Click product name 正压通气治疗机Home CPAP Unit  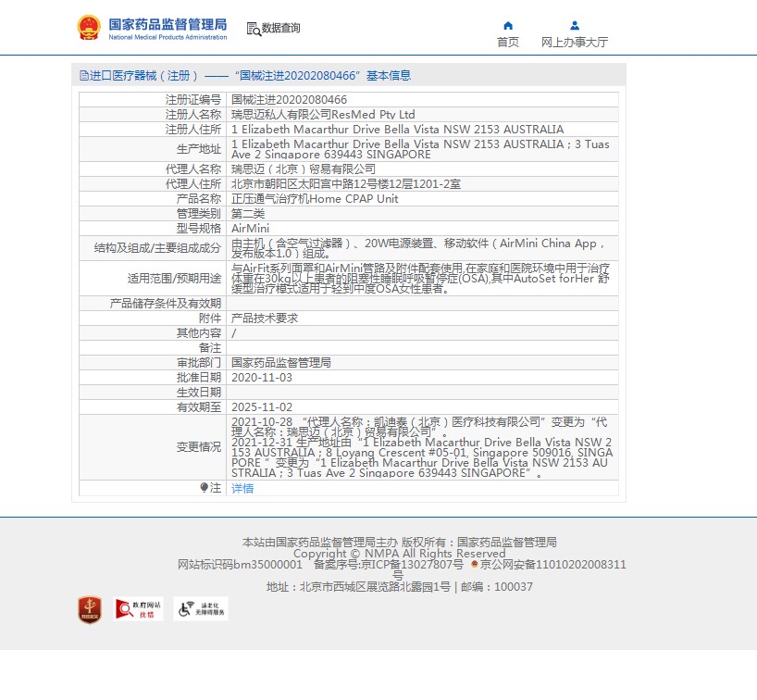point(315,199)
